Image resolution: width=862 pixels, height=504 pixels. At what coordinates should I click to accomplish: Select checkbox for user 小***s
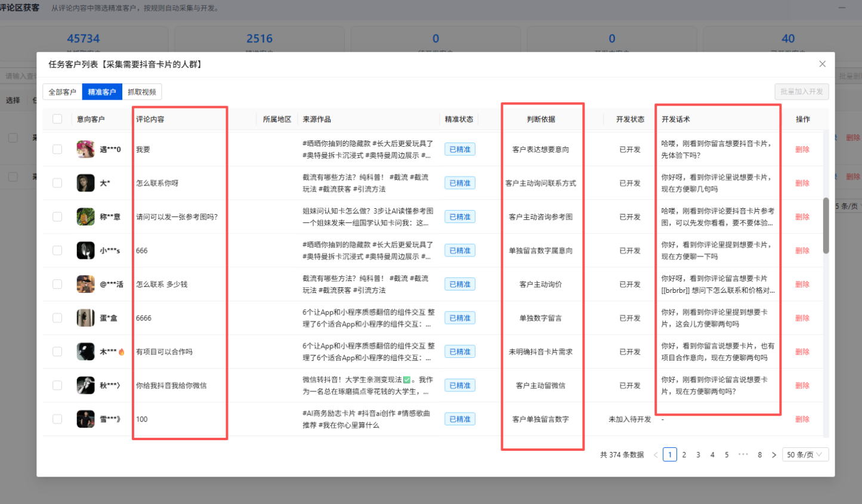click(x=57, y=251)
